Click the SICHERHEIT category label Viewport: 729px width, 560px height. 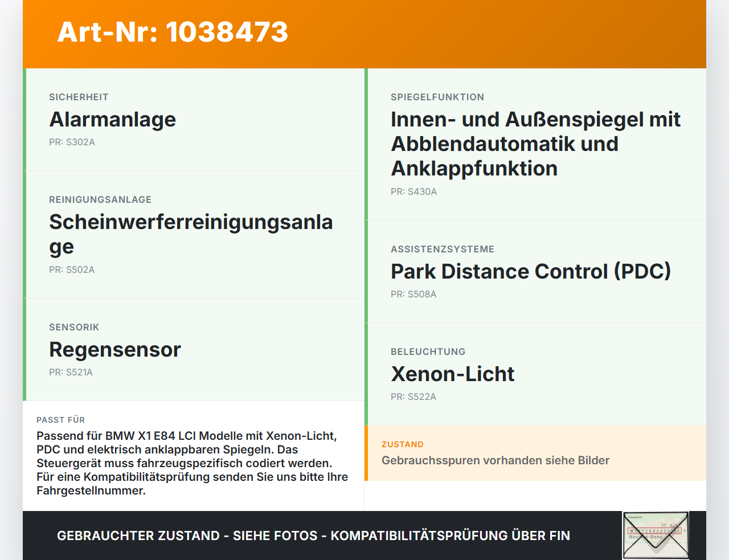[79, 97]
